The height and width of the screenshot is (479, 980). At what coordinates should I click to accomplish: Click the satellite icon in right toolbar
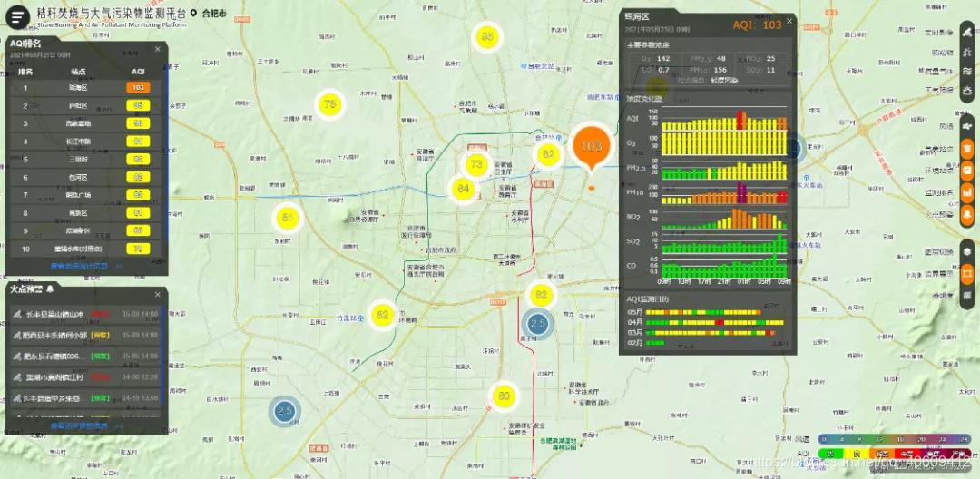coord(967,33)
